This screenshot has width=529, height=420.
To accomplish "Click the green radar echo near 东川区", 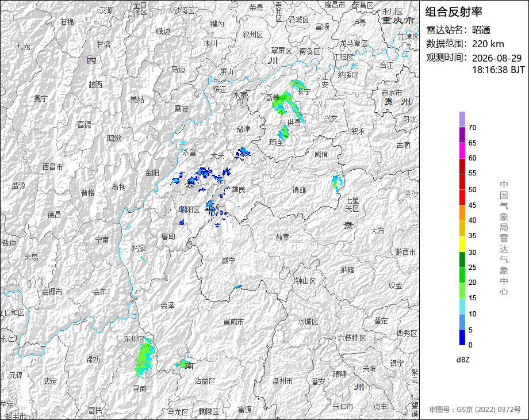I will pos(145,358).
